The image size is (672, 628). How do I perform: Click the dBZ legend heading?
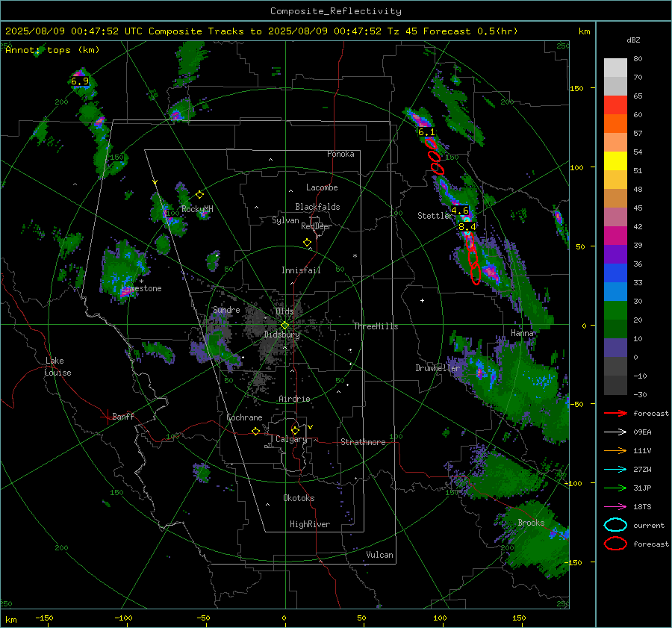tap(633, 40)
